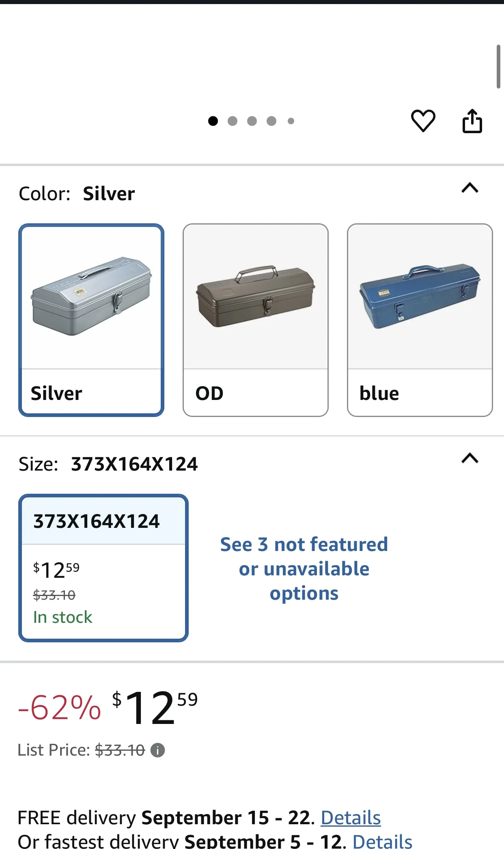The image size is (504, 849).
Task: Tap the silver toolbox thumbnail image
Action: click(x=91, y=296)
